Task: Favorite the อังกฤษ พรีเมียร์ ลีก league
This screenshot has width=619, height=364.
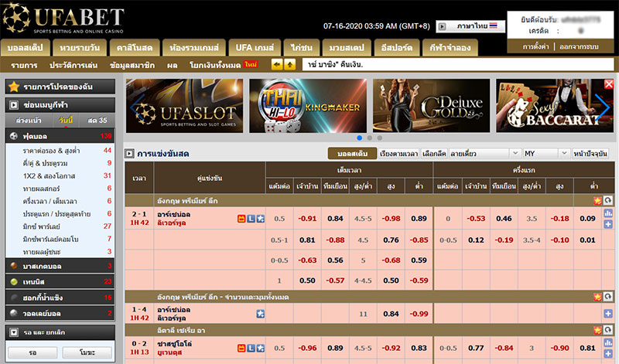Action: coord(597,201)
